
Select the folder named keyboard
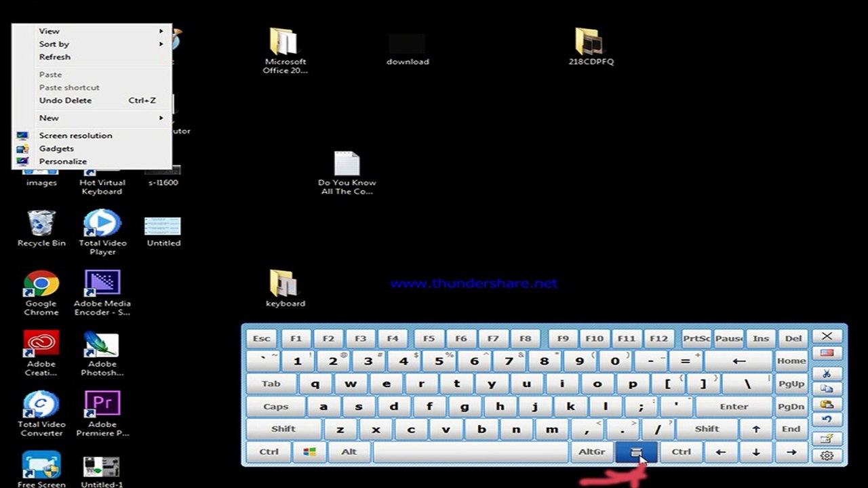pyautogui.click(x=285, y=288)
